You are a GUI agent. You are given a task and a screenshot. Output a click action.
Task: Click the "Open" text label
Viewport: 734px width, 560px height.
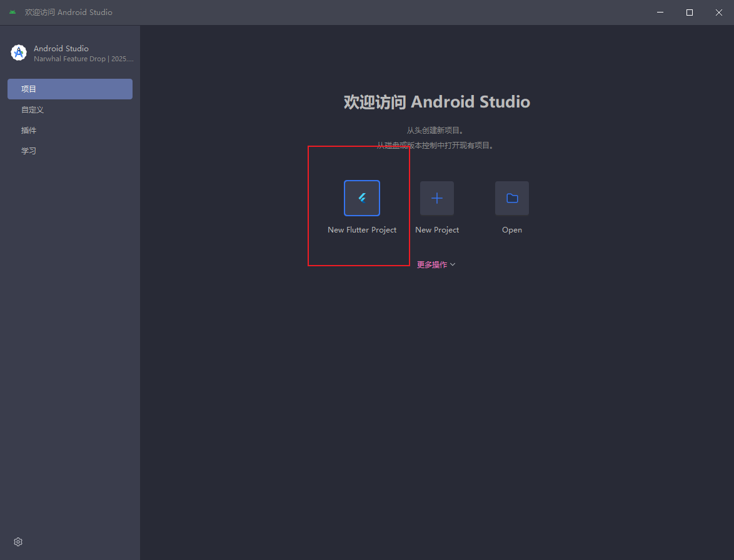(x=512, y=230)
